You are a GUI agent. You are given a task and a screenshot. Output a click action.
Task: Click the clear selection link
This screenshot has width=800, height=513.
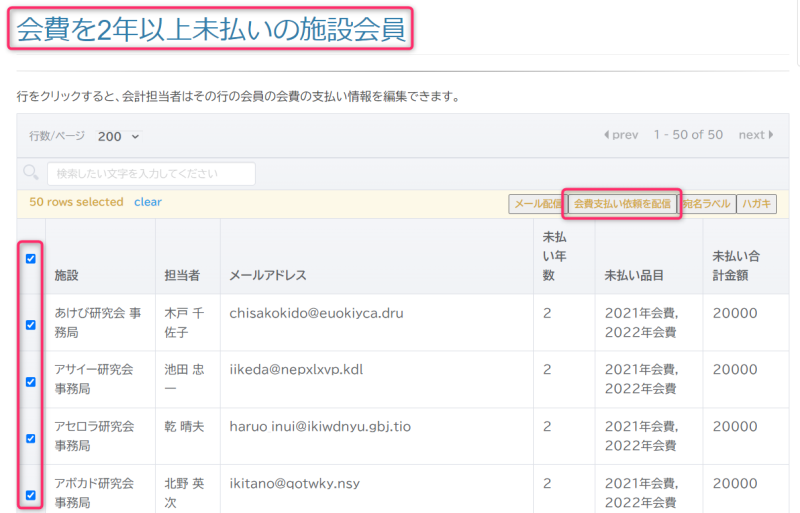coord(148,202)
